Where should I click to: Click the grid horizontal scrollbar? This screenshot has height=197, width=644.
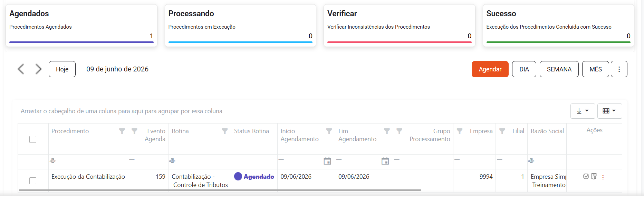click(220, 190)
